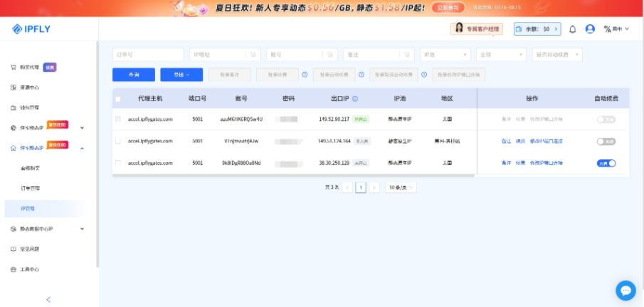This screenshot has width=644, height=307.
Task: Expand the 静态数据中心IP sidebar chevron
Action: (82, 229)
